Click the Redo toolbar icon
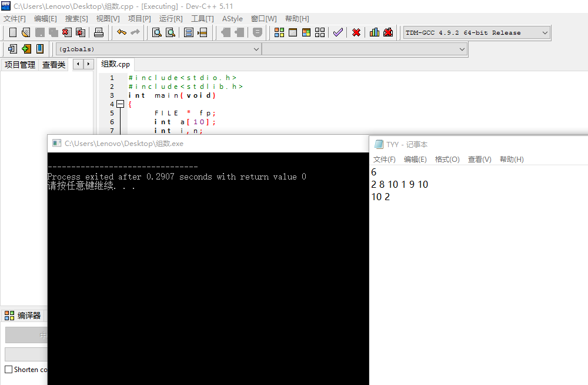Screen dimensions: 588x385 point(135,32)
